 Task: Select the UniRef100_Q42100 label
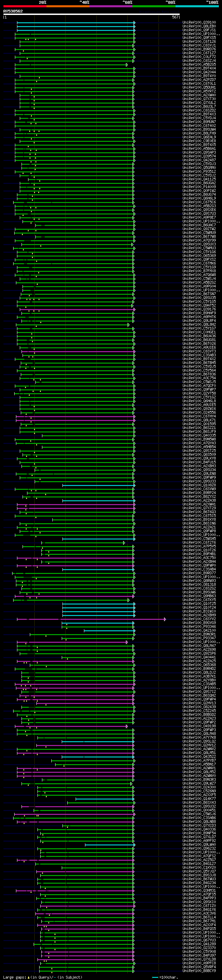(x=199, y=630)
